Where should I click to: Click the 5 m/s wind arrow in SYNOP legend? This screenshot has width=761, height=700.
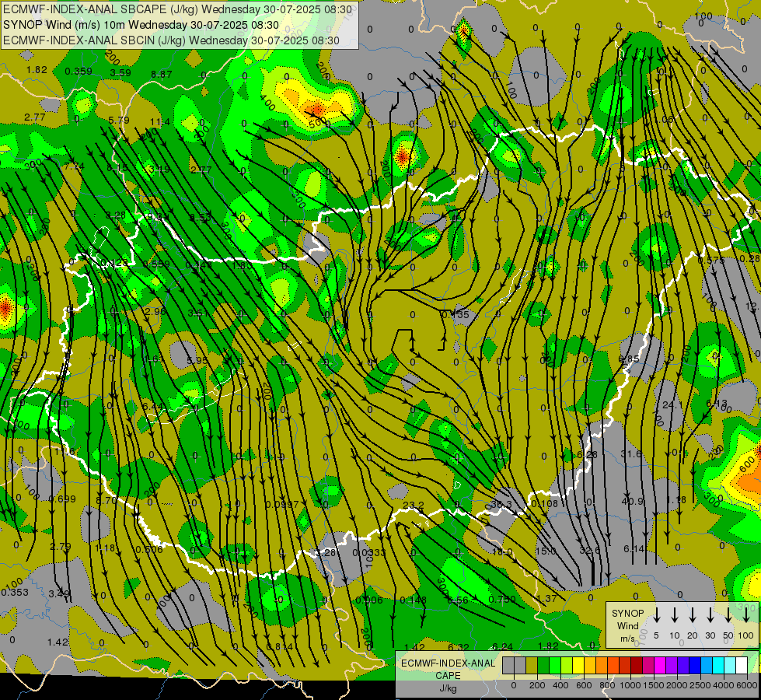point(657,614)
